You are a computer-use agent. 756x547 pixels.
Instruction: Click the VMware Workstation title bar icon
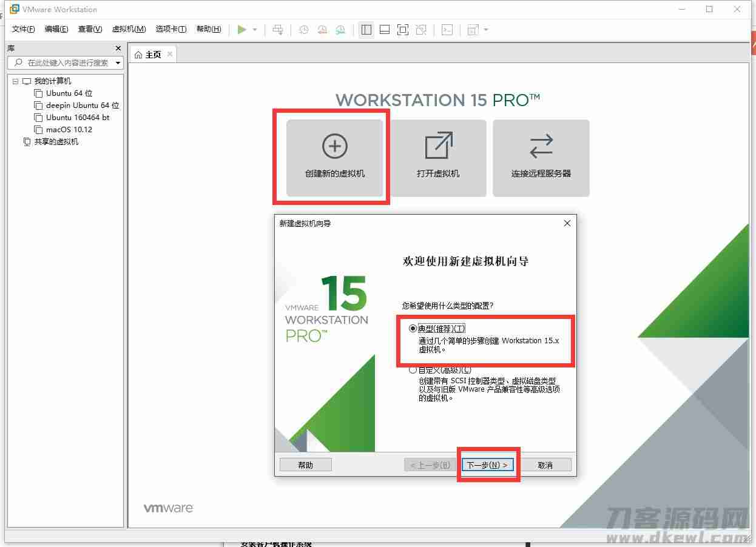[x=15, y=9]
